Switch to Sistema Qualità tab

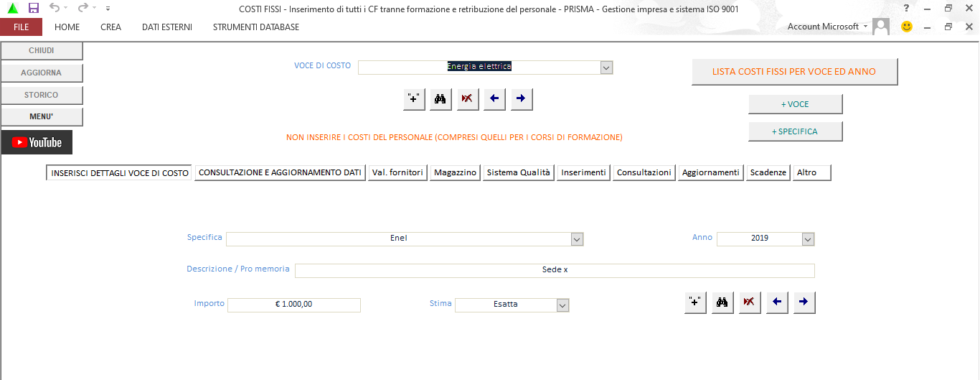coord(518,172)
